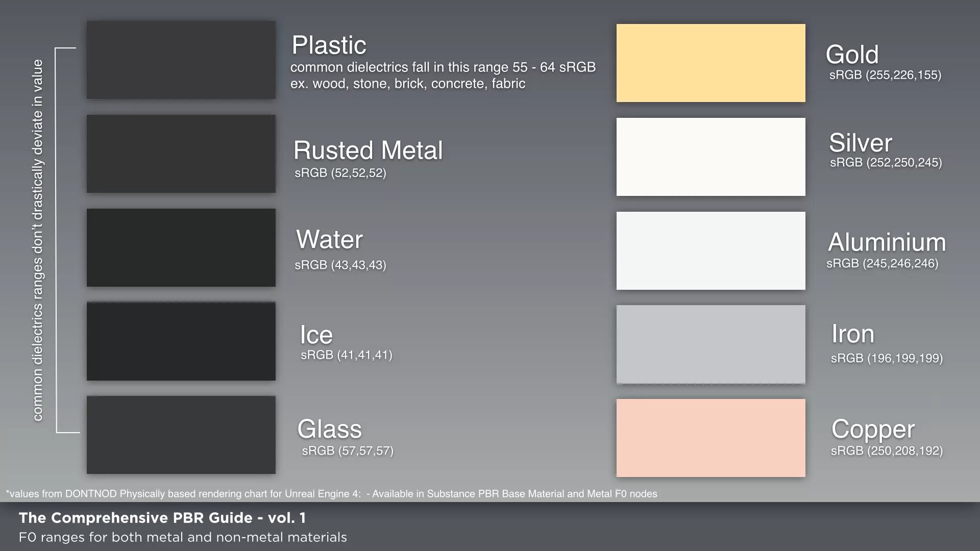Pick the Water dark swatch

[x=181, y=247]
